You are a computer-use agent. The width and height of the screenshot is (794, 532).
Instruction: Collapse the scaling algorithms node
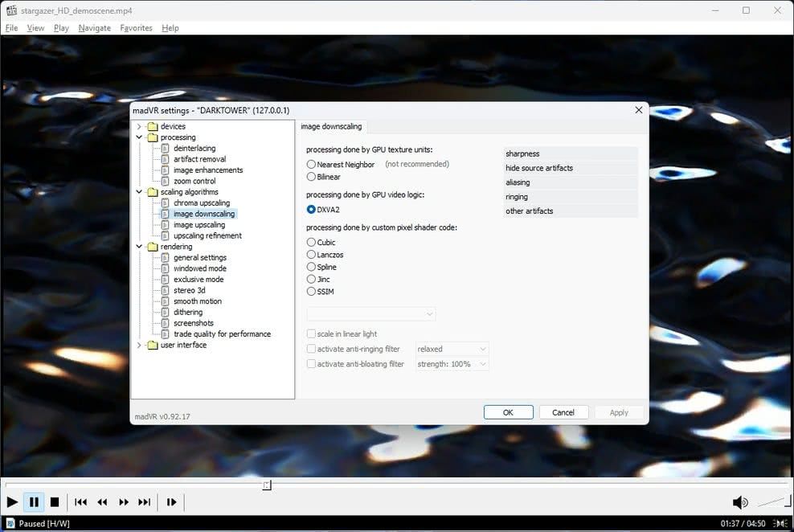click(139, 192)
